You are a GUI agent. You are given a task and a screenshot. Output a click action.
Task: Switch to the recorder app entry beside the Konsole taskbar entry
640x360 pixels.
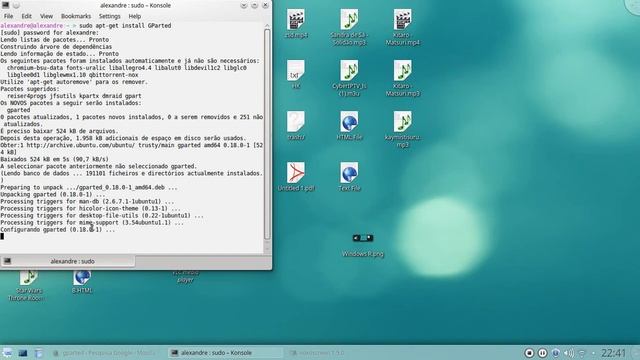(318, 353)
